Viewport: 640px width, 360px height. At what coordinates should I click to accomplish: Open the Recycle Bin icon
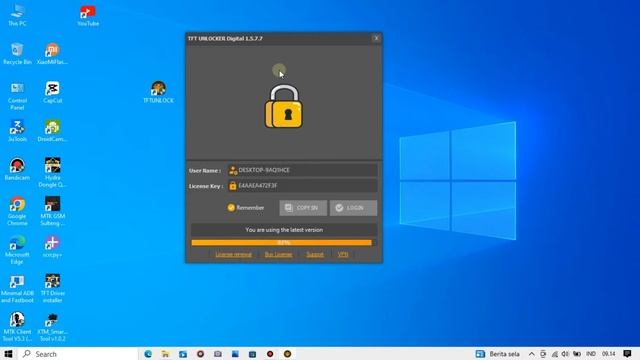tap(17, 53)
